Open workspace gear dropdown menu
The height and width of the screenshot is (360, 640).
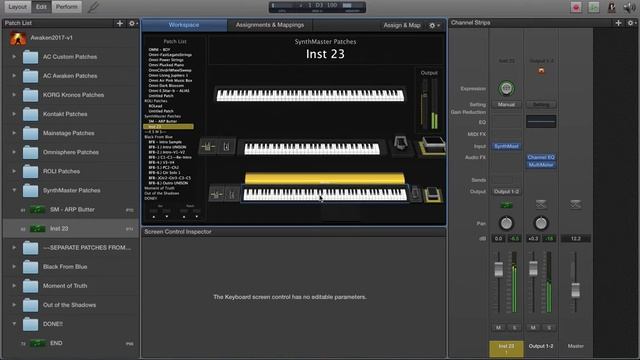tap(434, 25)
